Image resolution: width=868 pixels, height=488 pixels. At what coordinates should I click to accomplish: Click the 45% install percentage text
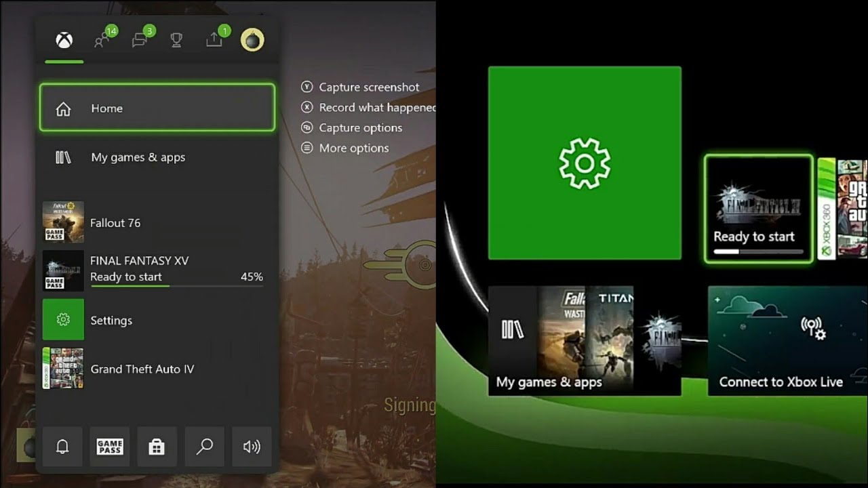252,277
